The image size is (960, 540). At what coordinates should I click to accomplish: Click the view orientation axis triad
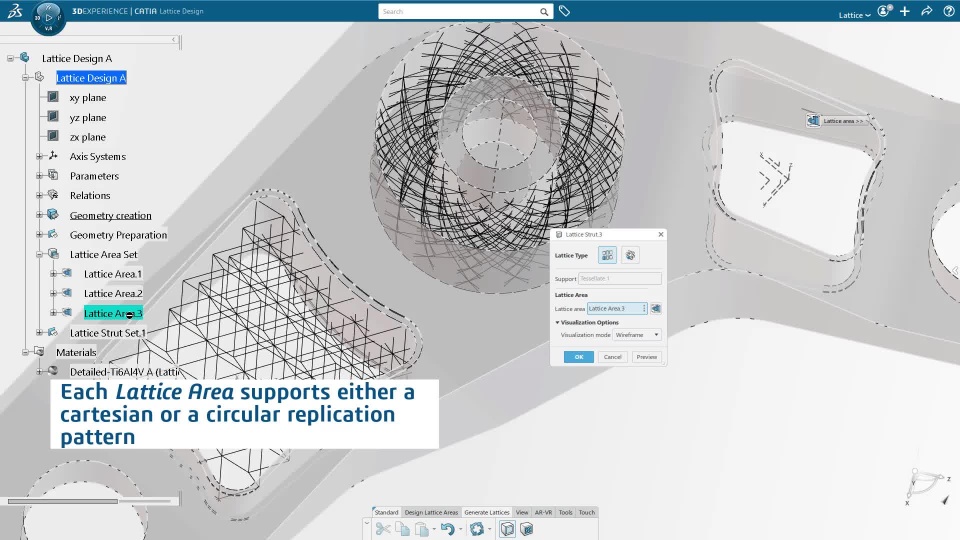pyautogui.click(x=928, y=486)
